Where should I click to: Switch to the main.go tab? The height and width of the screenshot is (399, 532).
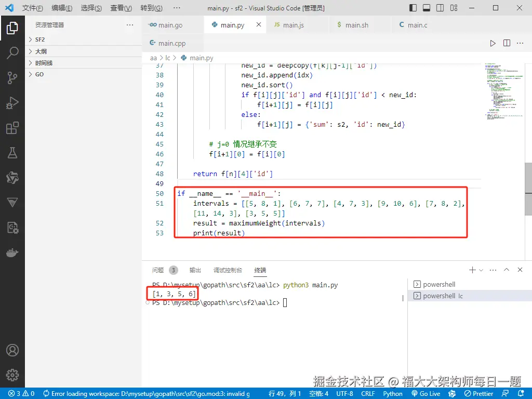(x=172, y=25)
